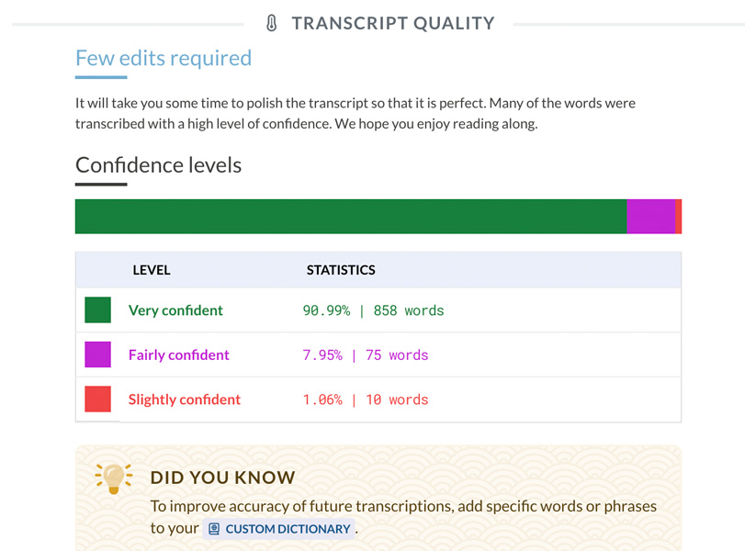Click the lightbulb icon in the tip box
This screenshot has width=756, height=551.
[112, 478]
